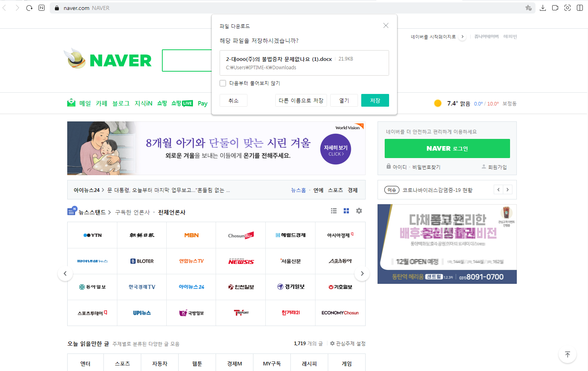588x371 pixels.
Task: View site security lock info
Action: [x=56, y=8]
